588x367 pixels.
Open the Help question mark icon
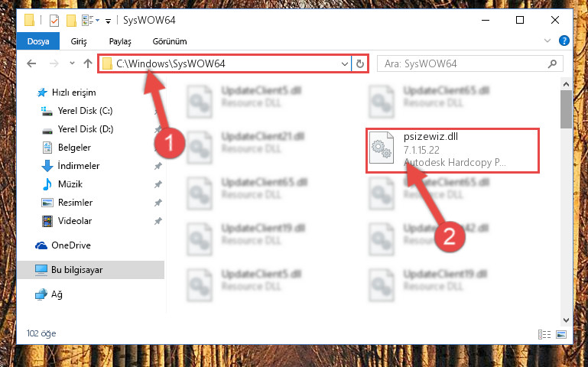tap(564, 41)
